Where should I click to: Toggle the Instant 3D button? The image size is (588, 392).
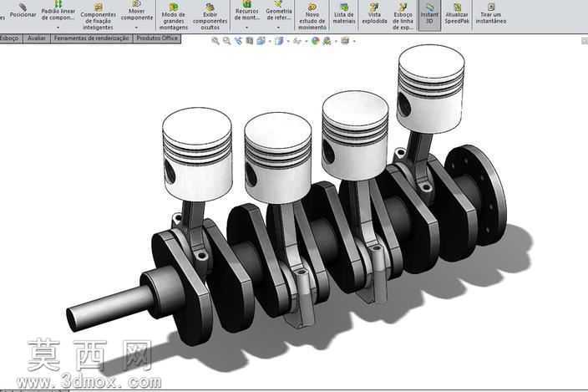click(x=429, y=13)
